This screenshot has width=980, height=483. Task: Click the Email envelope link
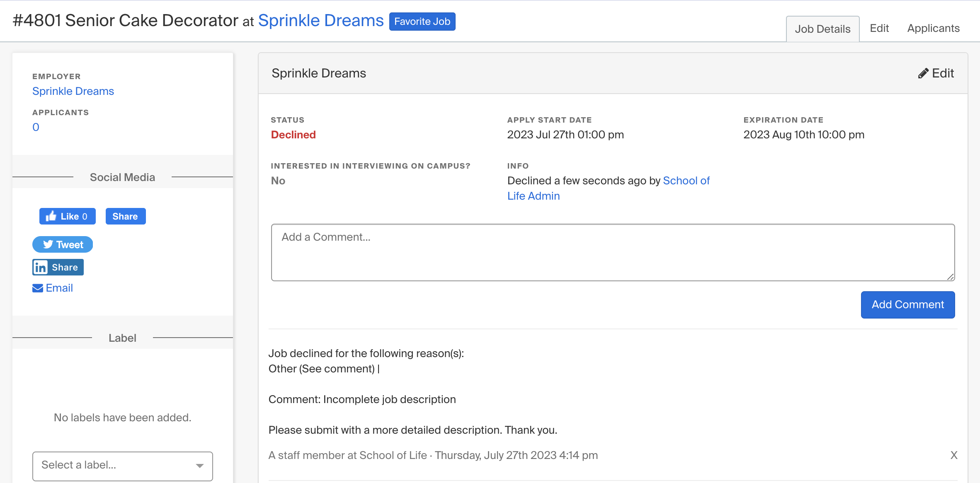53,288
